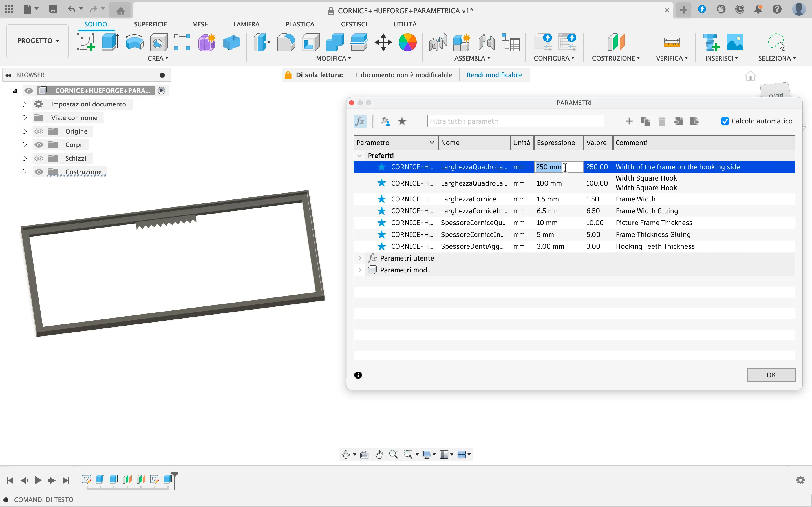Show the Schizzi folder visibility
The image size is (812, 507).
[x=39, y=158]
